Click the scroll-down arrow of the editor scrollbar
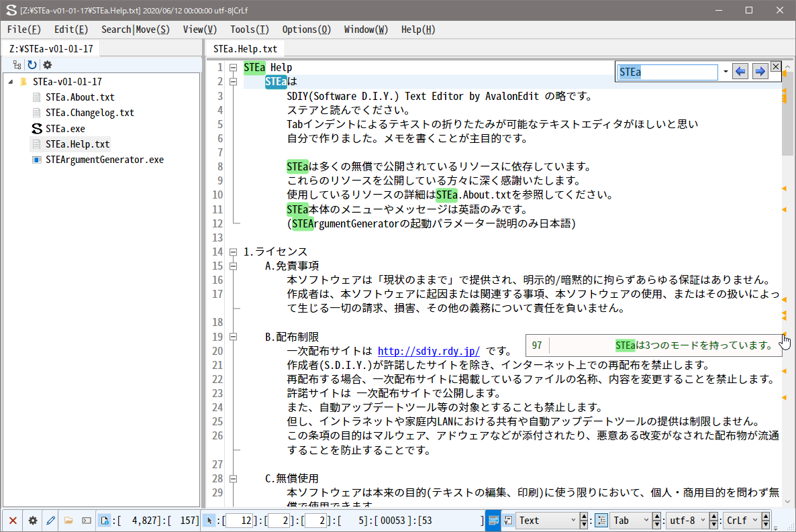 [x=787, y=502]
